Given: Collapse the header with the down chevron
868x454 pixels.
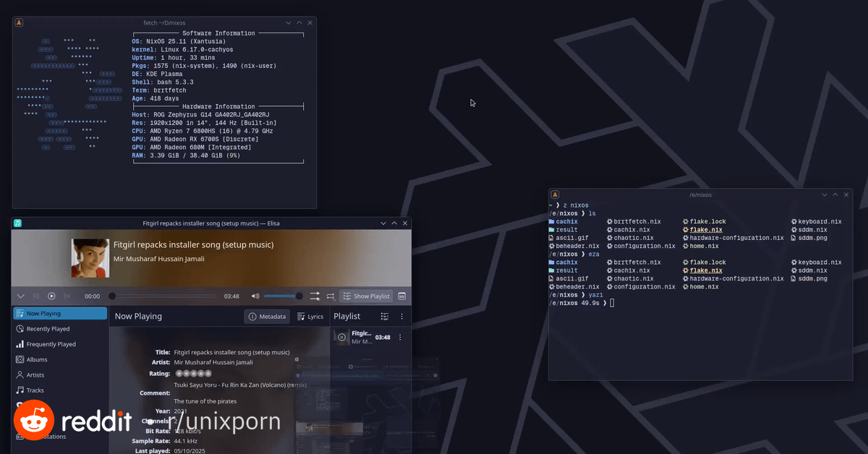Looking at the screenshot, I should 20,296.
